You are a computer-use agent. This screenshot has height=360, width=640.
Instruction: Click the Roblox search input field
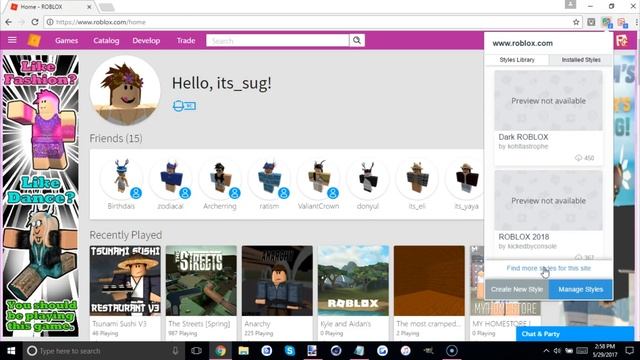[278, 40]
